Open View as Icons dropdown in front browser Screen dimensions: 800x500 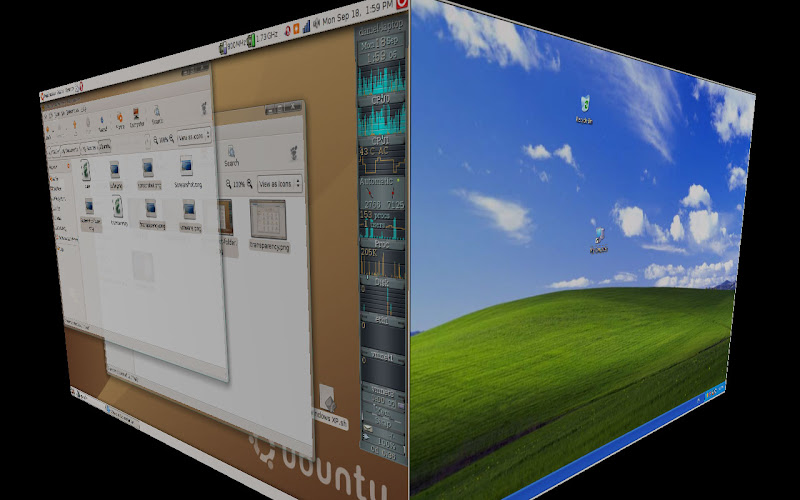click(x=194, y=136)
